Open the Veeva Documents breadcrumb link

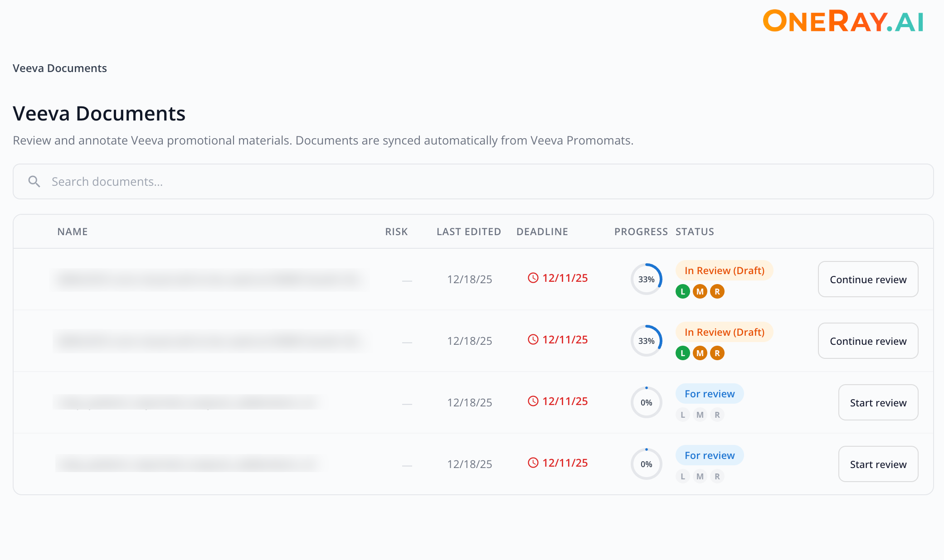coord(59,68)
